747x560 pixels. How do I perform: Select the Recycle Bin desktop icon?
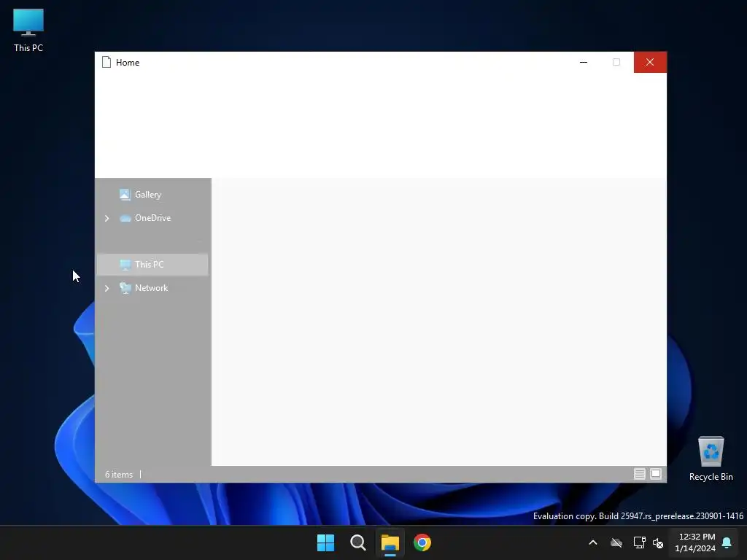pyautogui.click(x=711, y=459)
